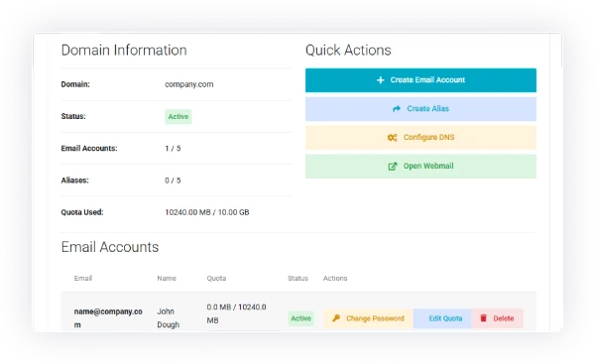Click the share arrow icon on Create Alias
This screenshot has width=595, height=364.
(x=397, y=109)
